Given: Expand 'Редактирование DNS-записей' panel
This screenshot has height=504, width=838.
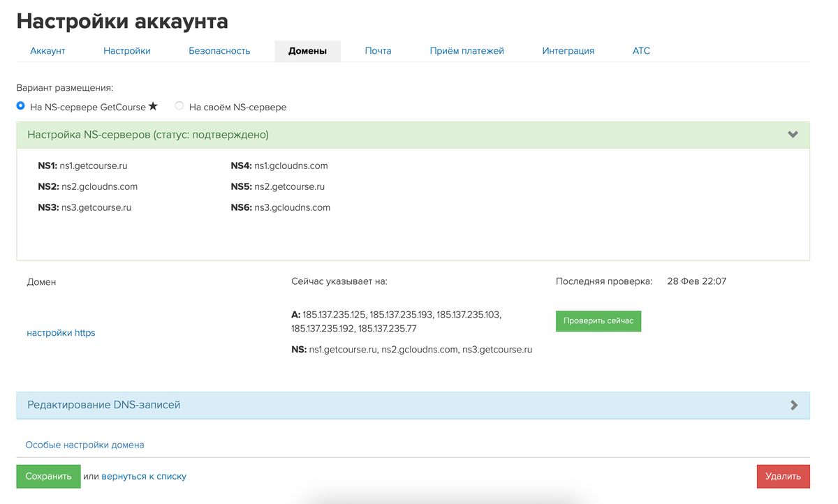Looking at the screenshot, I should pos(104,405).
